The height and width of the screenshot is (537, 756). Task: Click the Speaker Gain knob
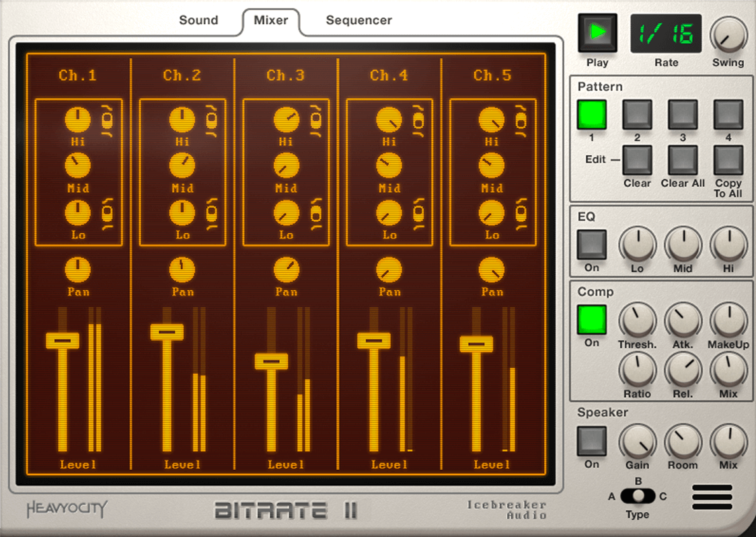pos(637,442)
